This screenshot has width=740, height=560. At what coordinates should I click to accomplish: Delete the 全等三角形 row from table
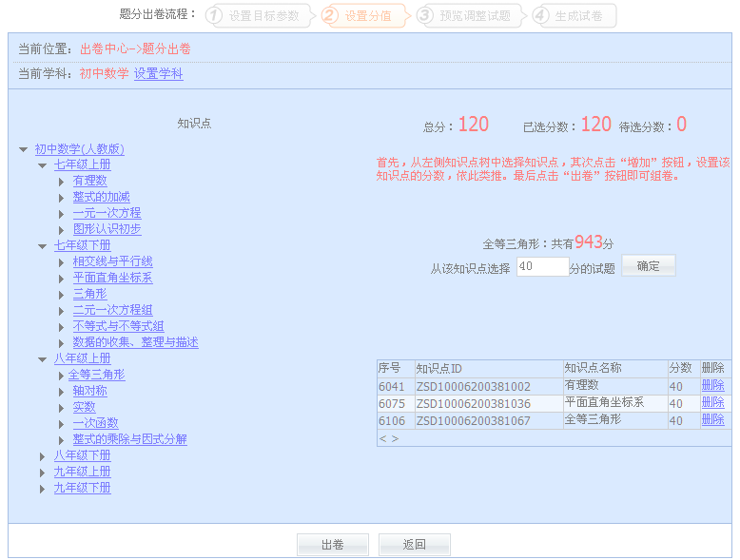[x=712, y=419]
